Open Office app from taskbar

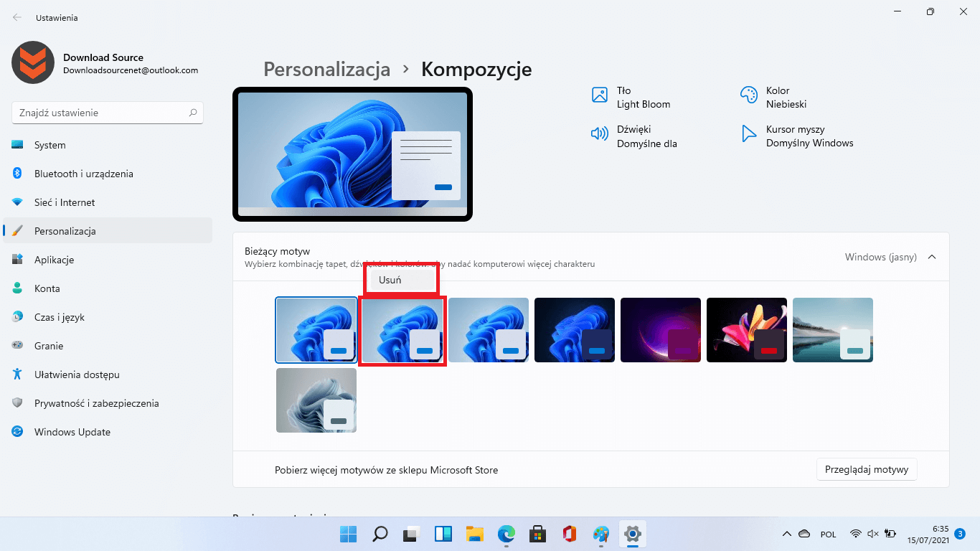click(x=569, y=534)
